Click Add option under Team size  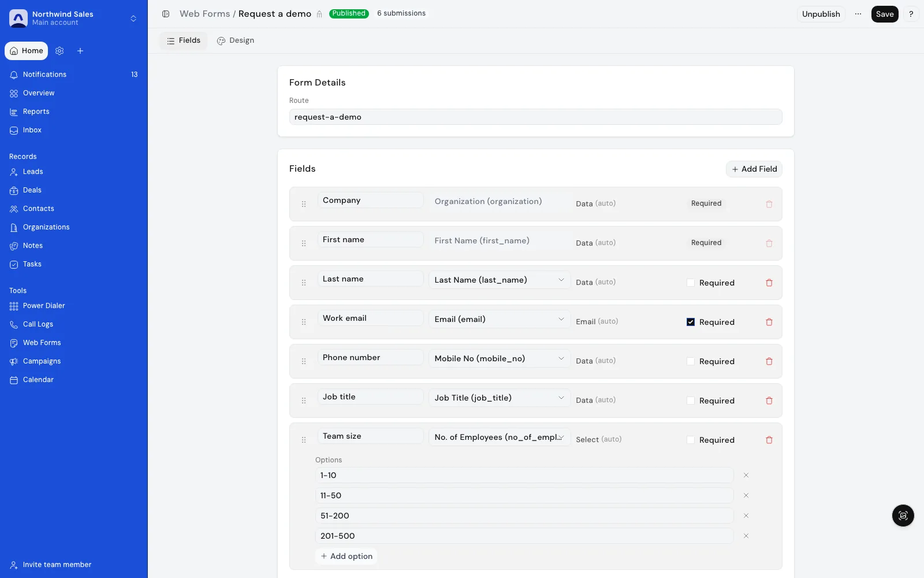pyautogui.click(x=346, y=556)
